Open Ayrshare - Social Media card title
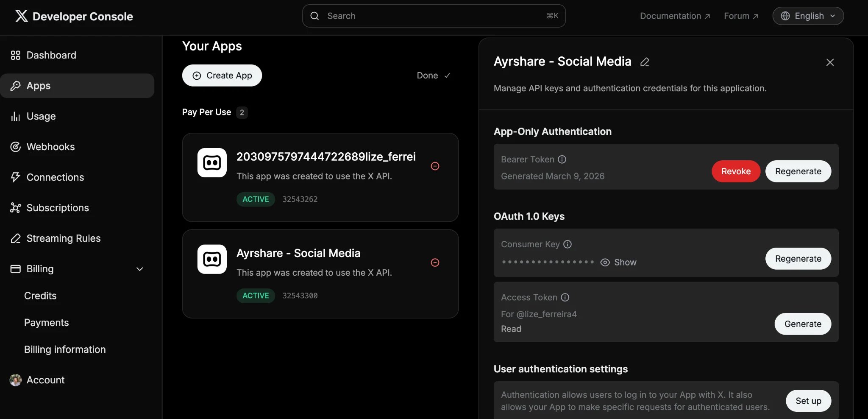Screen dimensions: 868x419 [298, 253]
